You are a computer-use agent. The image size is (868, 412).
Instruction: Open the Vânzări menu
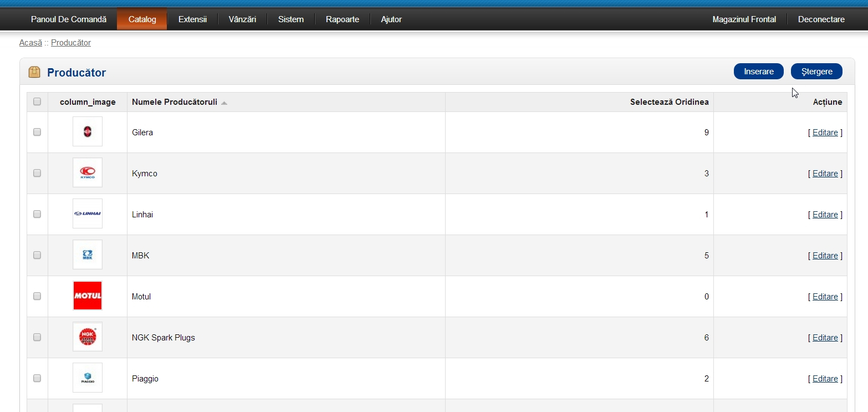tap(242, 19)
